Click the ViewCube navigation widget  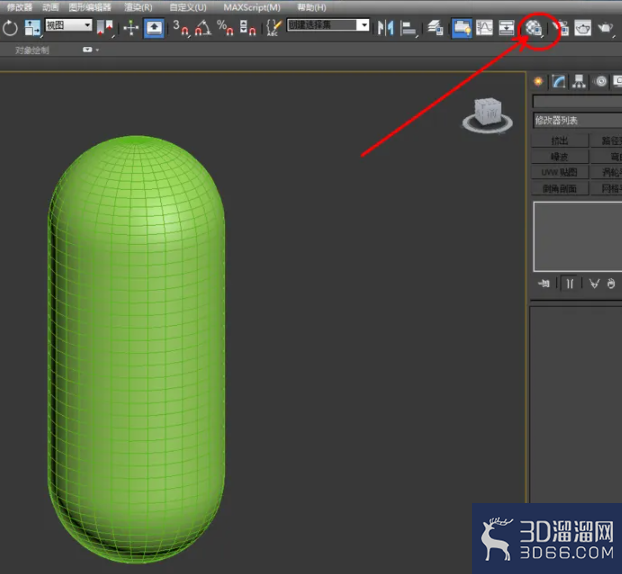click(x=488, y=115)
